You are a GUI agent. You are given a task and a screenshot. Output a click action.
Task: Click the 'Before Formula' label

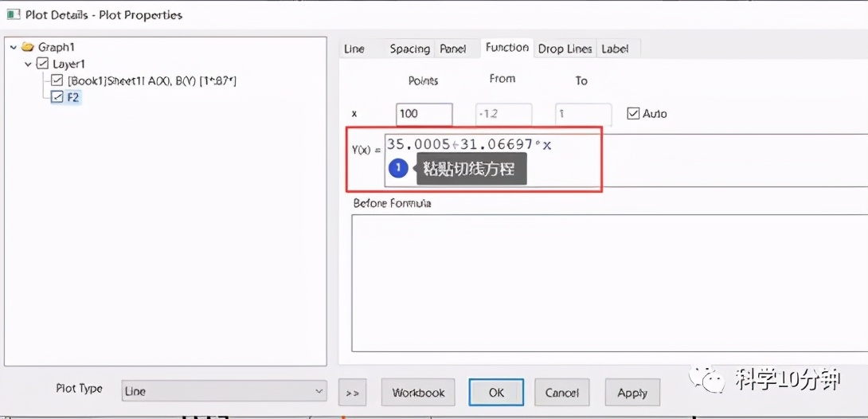[392, 203]
